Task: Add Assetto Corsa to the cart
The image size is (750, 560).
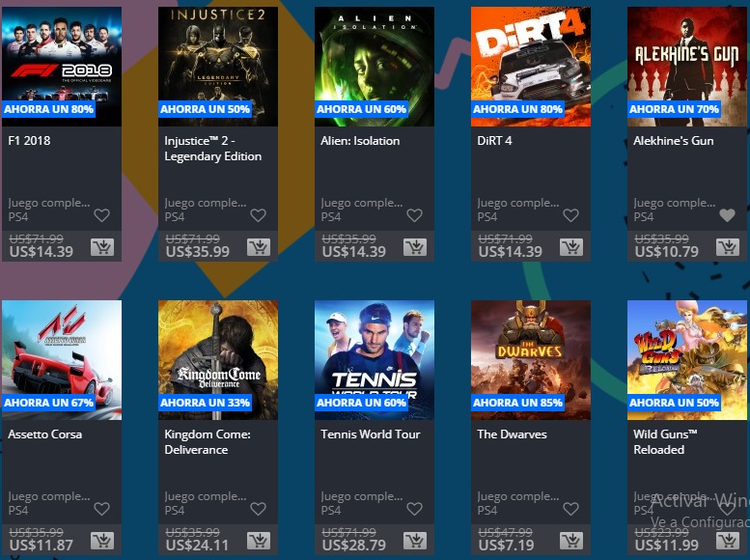Action: (102, 541)
